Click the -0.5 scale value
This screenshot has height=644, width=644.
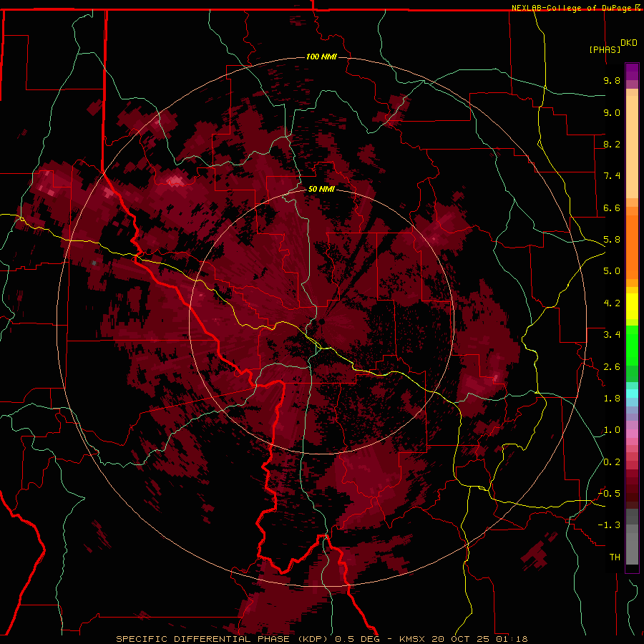(x=609, y=494)
